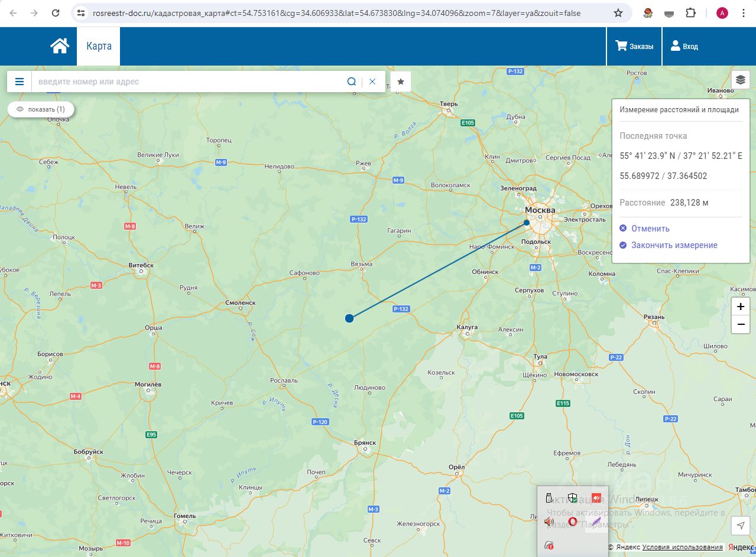The height and width of the screenshot is (557, 756).
Task: Switch to the Карта tab
Action: click(99, 46)
